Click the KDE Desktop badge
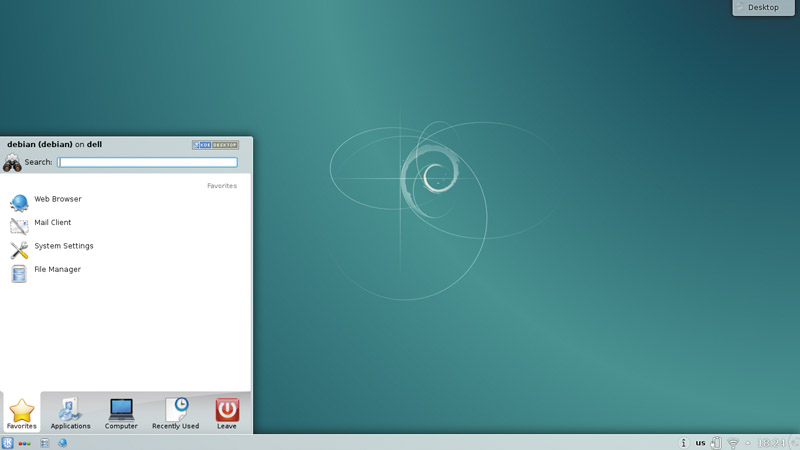Viewport: 800px width, 450px height. 215,145
